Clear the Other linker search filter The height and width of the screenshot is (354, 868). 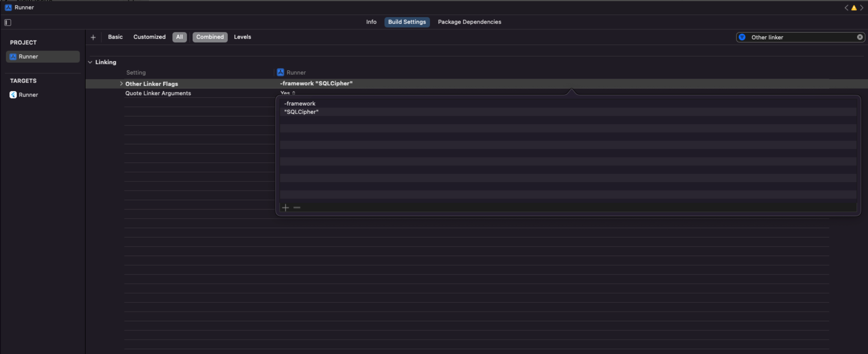point(859,37)
